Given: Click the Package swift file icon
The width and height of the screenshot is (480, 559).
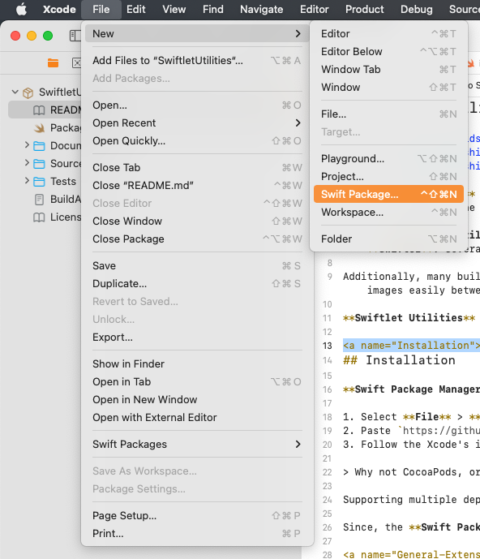Looking at the screenshot, I should [39, 128].
